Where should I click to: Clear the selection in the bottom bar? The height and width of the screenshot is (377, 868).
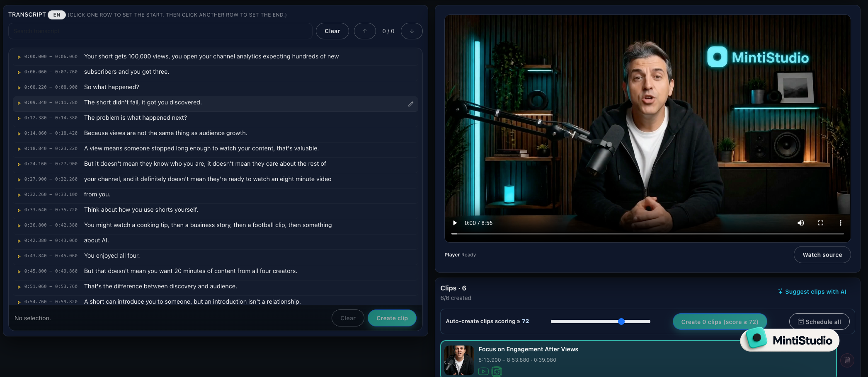tap(348, 318)
